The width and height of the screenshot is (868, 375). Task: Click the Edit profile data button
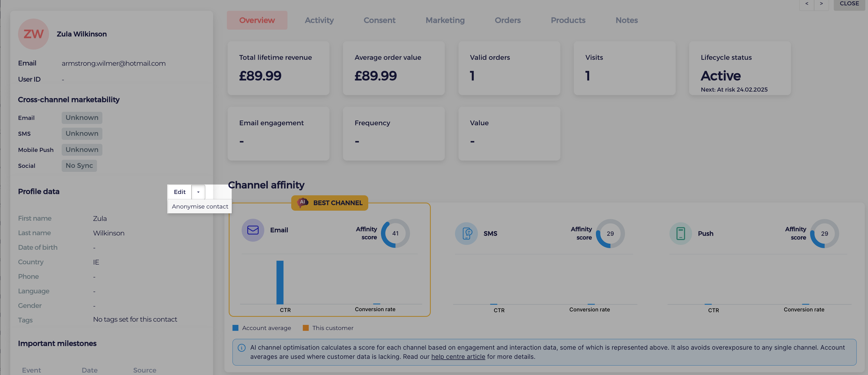tap(180, 192)
